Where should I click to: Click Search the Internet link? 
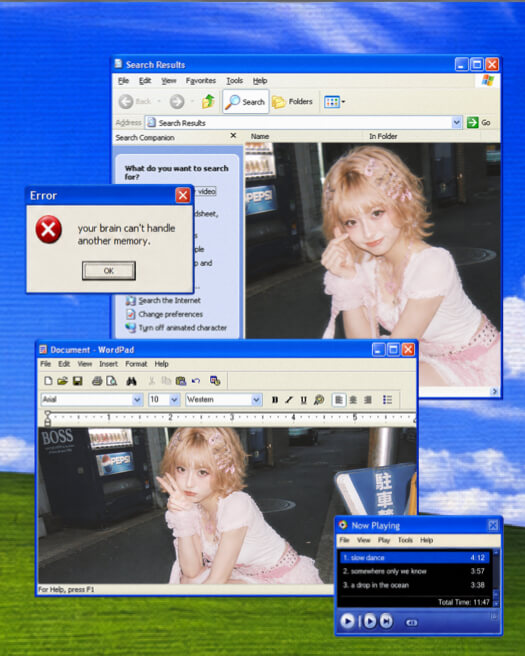(x=169, y=300)
